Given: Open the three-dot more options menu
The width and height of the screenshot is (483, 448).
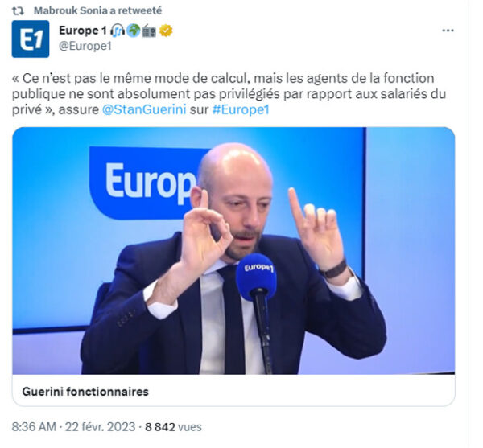Looking at the screenshot, I should tap(448, 31).
